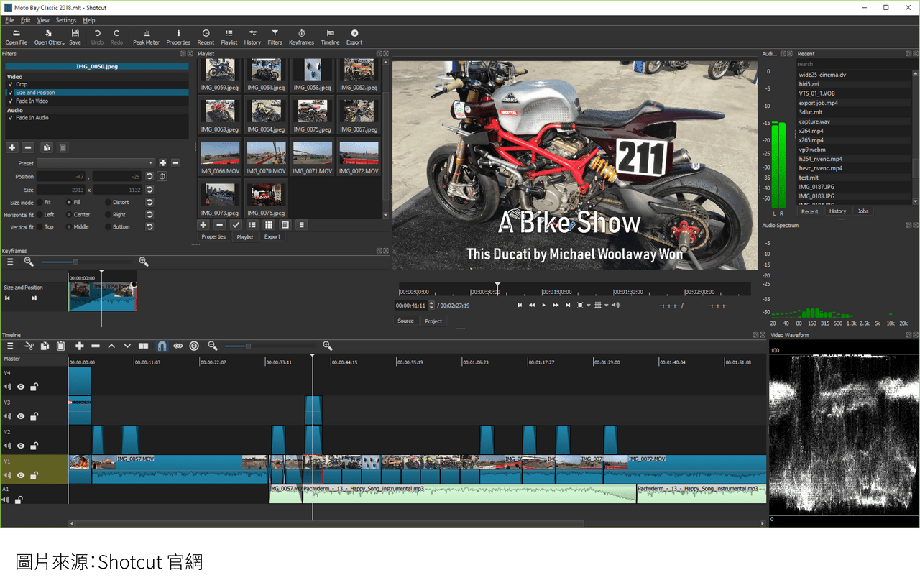Open the Keyframes panel hamburger menu

click(10, 262)
